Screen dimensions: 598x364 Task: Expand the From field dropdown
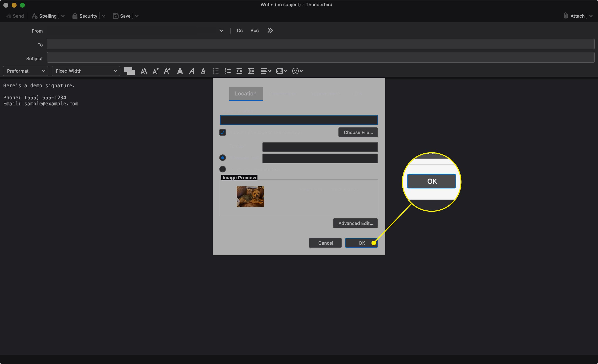point(221,31)
